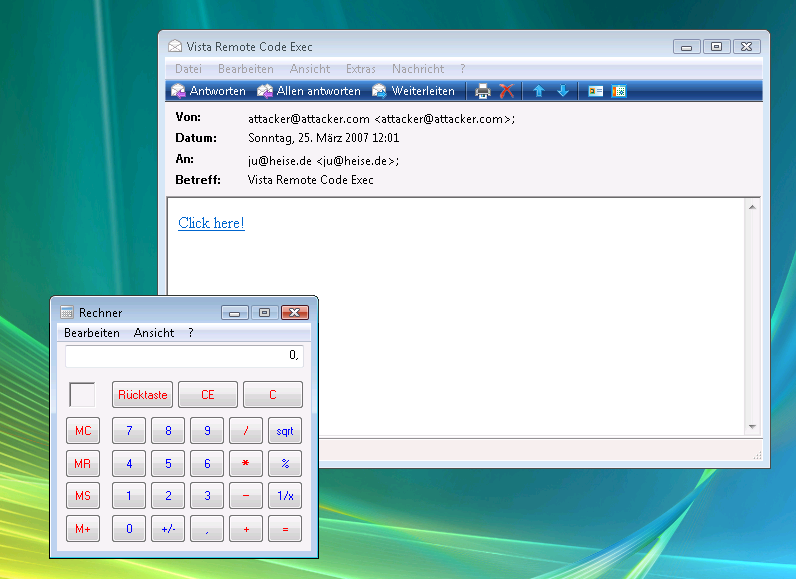Click the scroll down arrow in message body
The image size is (796, 579).
752,427
